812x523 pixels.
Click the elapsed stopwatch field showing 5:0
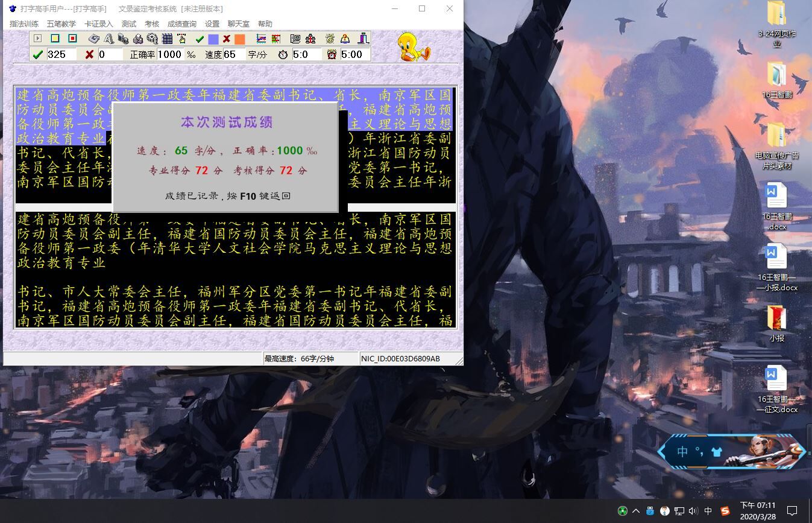coord(306,54)
